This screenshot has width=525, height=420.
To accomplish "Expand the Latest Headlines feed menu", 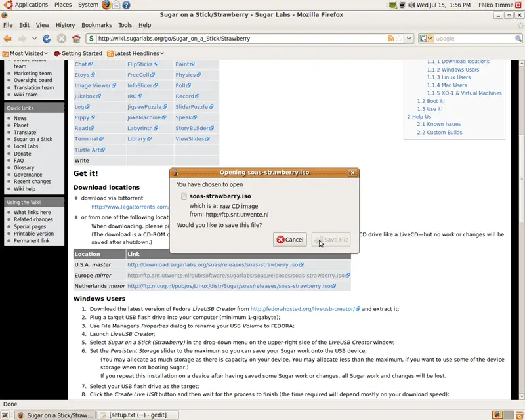I will click(x=136, y=53).
